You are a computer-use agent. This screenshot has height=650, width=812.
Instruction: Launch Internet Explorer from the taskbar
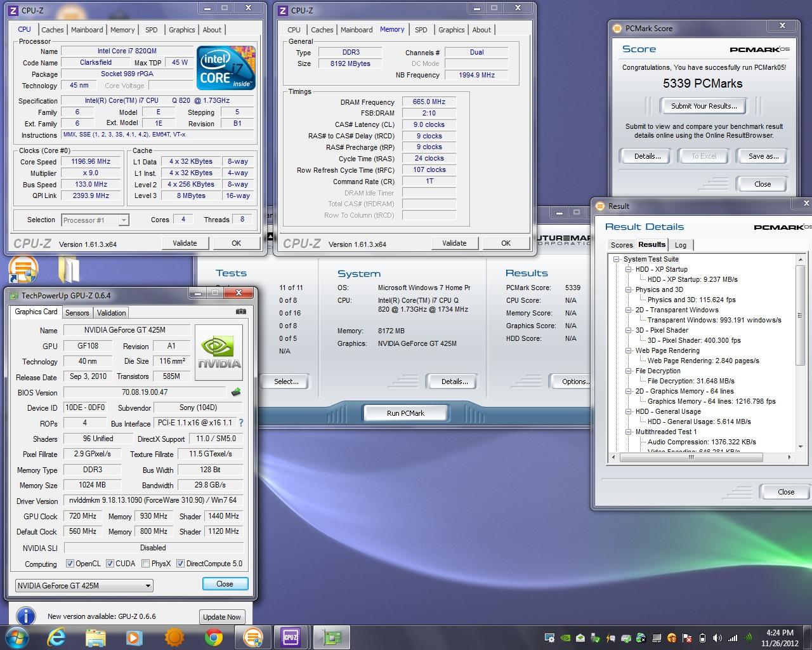coord(56,637)
